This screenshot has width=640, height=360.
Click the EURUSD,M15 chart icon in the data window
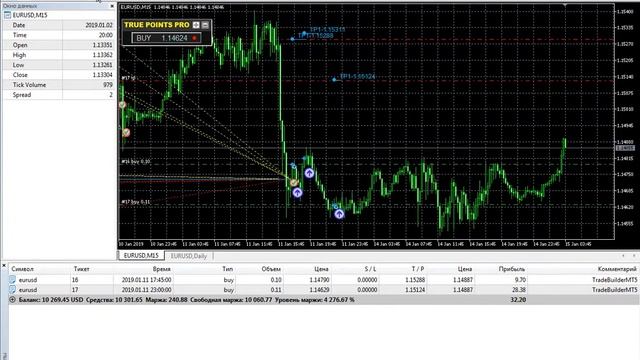point(7,15)
